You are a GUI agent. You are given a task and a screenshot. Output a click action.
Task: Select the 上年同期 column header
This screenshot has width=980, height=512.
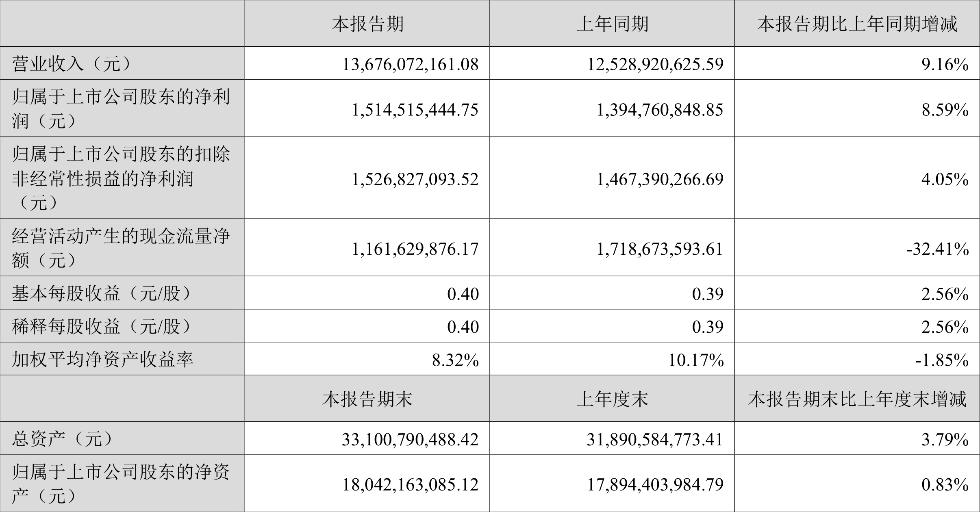tap(612, 24)
